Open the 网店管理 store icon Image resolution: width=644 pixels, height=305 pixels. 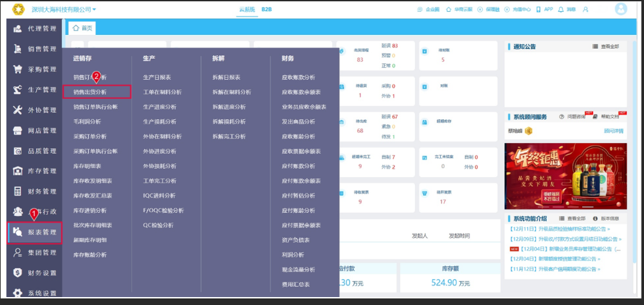(18, 130)
